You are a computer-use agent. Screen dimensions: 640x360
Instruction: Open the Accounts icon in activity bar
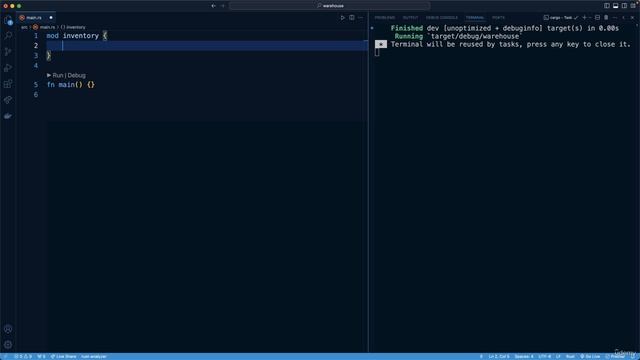(x=8, y=329)
